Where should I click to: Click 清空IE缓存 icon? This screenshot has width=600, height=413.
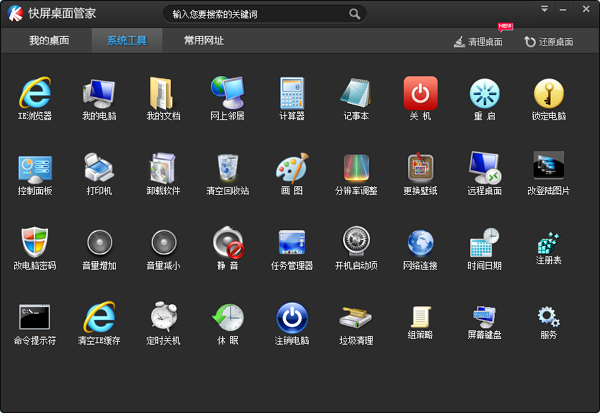tap(99, 317)
